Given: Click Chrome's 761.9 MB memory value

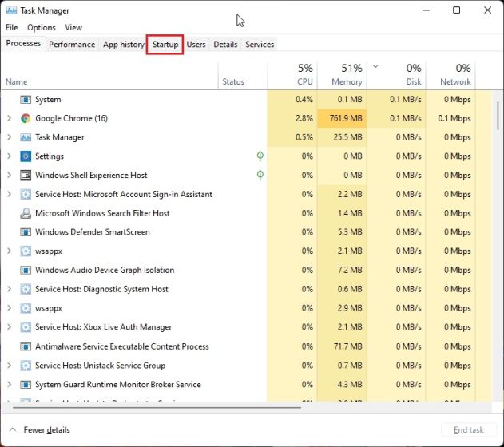Looking at the screenshot, I should [x=346, y=118].
